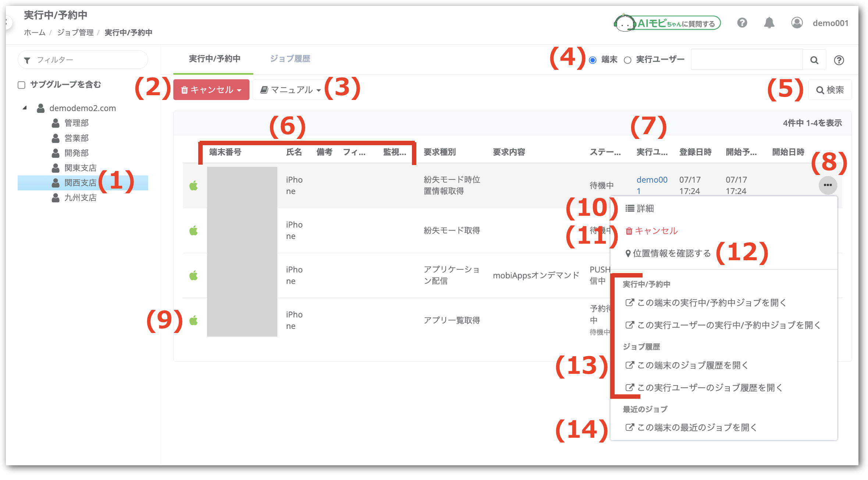Screen dimensions: 868x480
Task: Sort by 端末番号 column header
Action: point(225,152)
